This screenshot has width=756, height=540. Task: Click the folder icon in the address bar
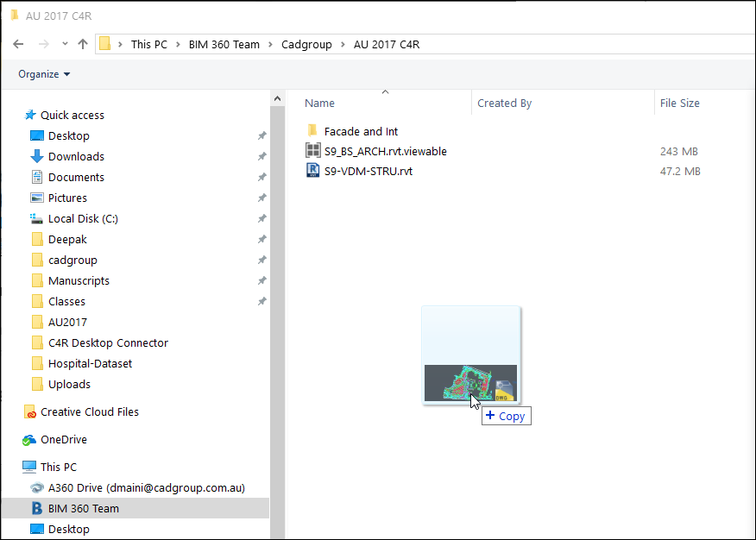(x=104, y=44)
